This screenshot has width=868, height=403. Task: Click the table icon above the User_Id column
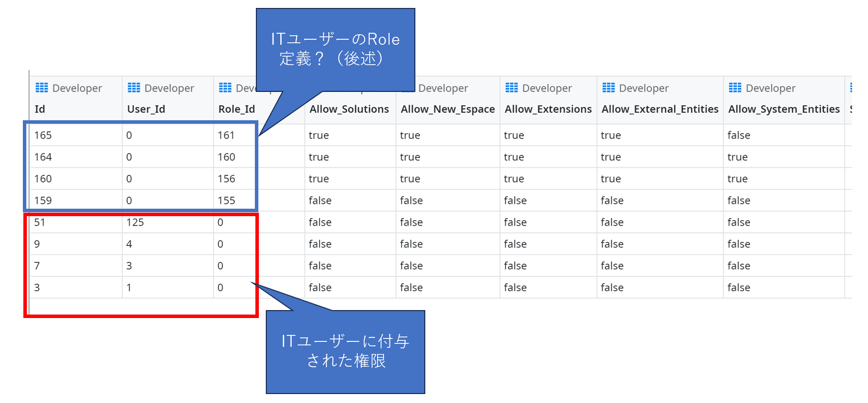coord(134,88)
